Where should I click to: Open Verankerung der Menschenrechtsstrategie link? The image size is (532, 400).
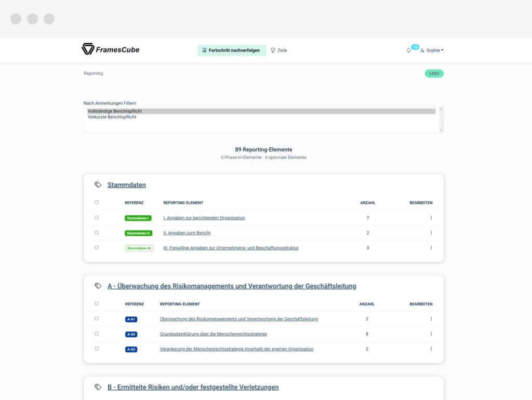(x=236, y=349)
